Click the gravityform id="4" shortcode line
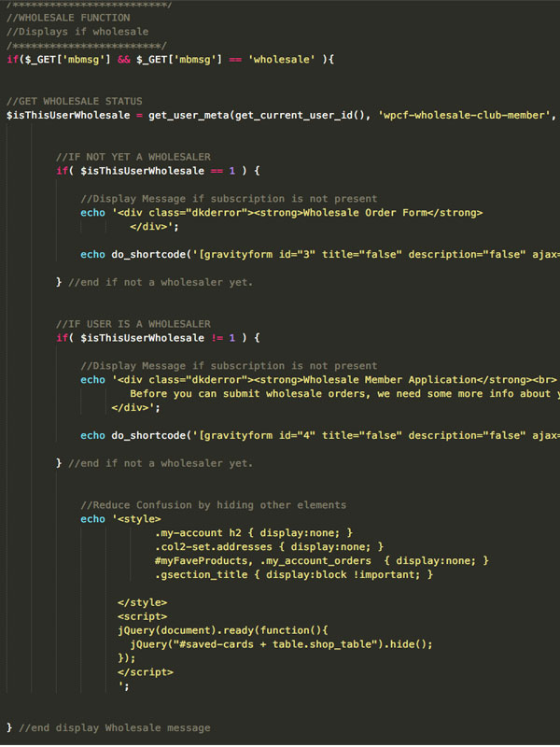The height and width of the screenshot is (747, 560). pos(320,435)
